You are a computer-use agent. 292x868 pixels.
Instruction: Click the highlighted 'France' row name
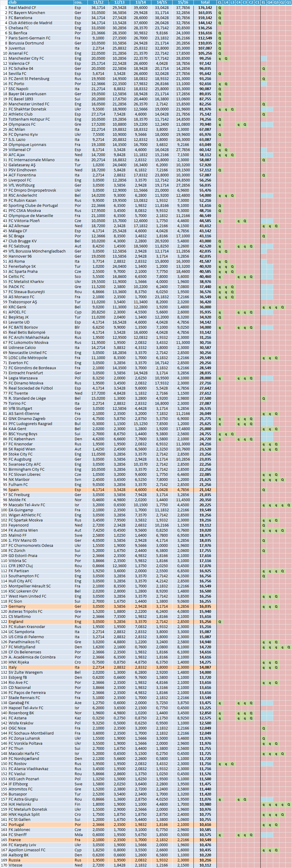click(41, 840)
